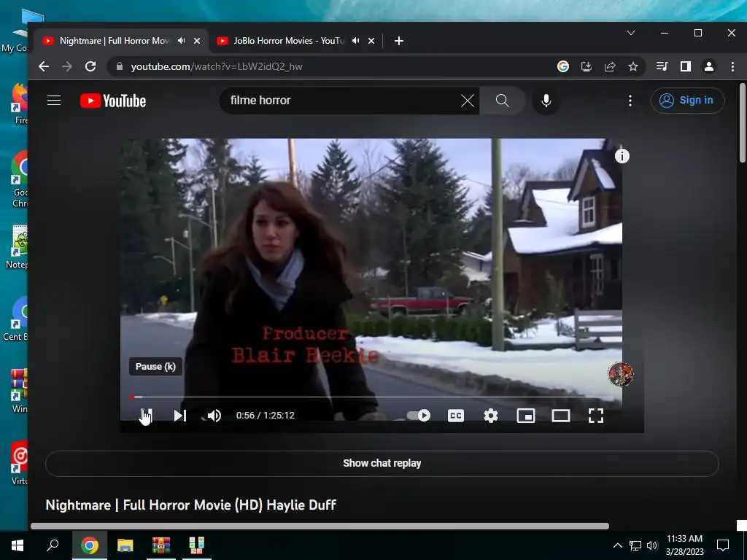
Task: Skip to the next video
Action: tap(179, 416)
